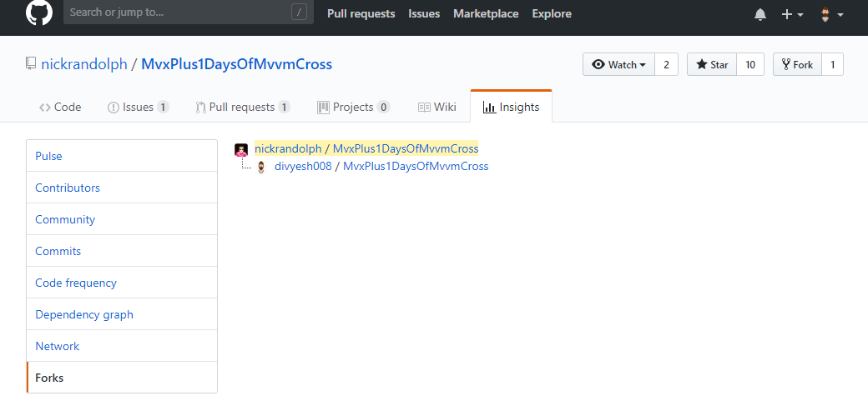The width and height of the screenshot is (868, 406).
Task: Open Contributors in Insights sidebar
Action: click(122, 188)
